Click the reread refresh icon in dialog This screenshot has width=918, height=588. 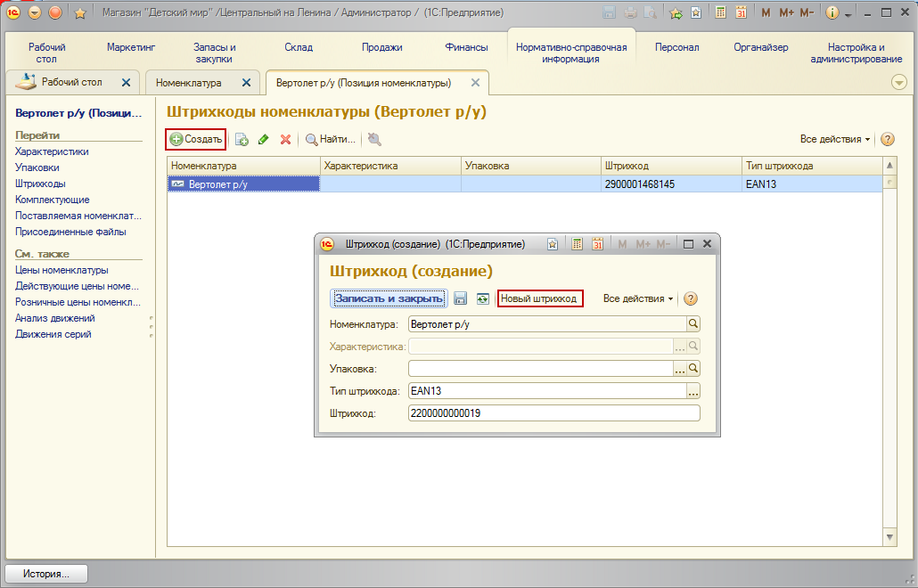click(482, 298)
